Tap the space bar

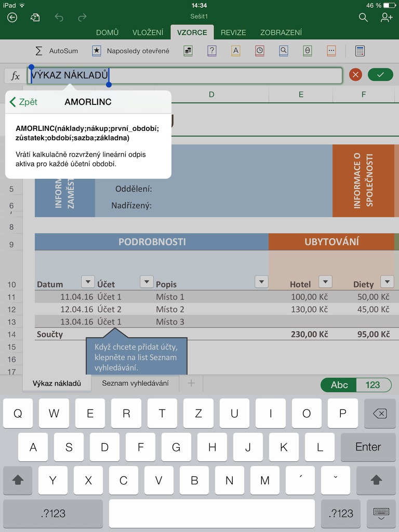[x=212, y=514]
